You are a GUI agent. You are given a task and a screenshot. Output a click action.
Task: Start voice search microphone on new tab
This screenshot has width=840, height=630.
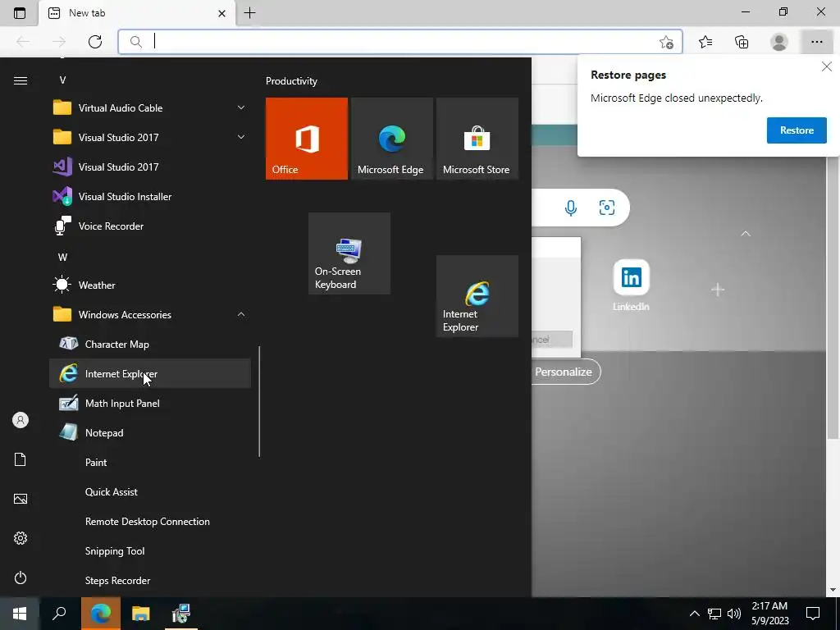pyautogui.click(x=571, y=208)
